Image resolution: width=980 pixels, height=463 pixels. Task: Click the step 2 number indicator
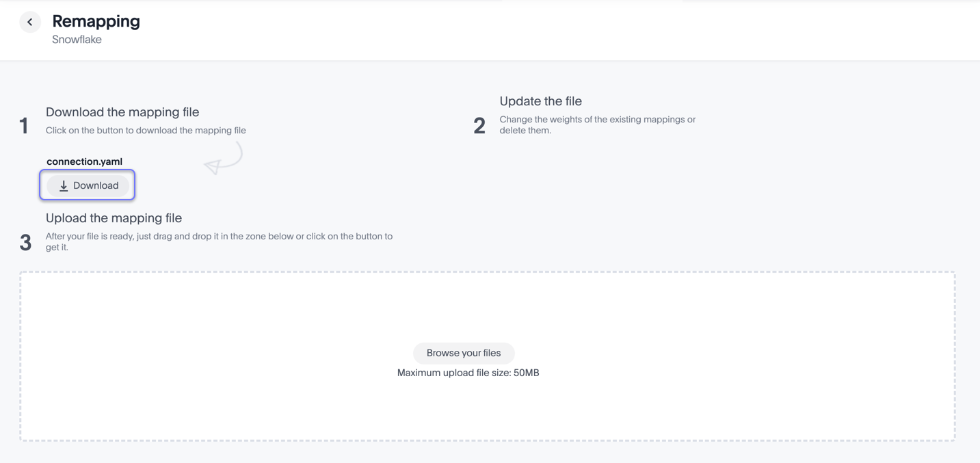pyautogui.click(x=479, y=125)
